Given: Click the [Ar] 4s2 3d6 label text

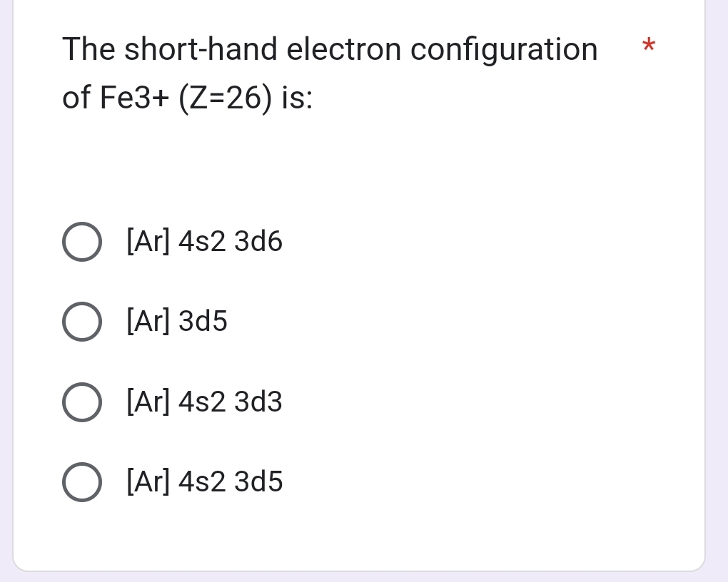Looking at the screenshot, I should [203, 241].
